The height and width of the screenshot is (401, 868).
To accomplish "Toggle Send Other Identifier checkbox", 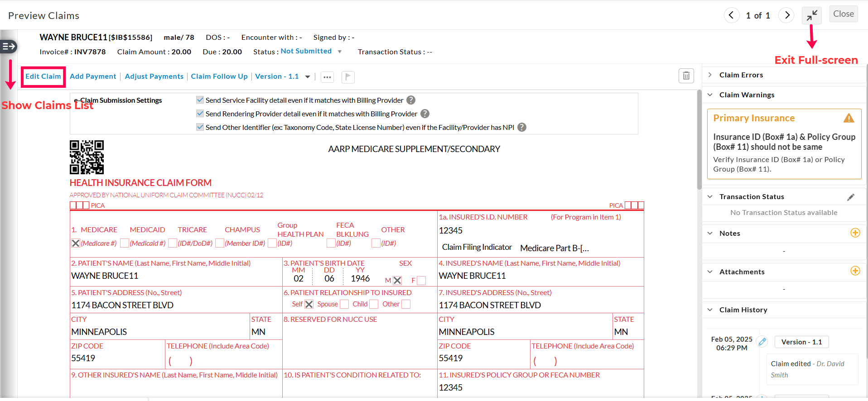I will point(200,127).
